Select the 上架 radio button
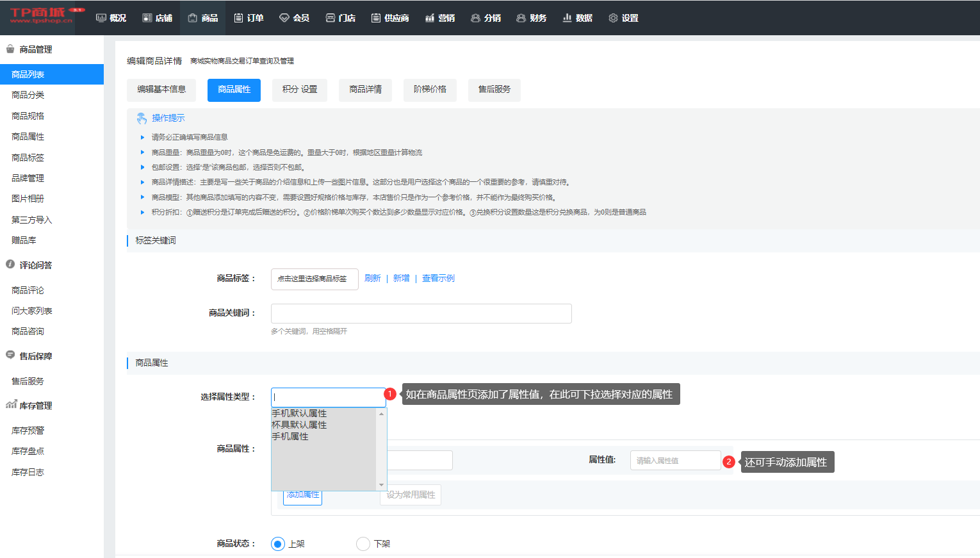The image size is (980, 558). [278, 544]
